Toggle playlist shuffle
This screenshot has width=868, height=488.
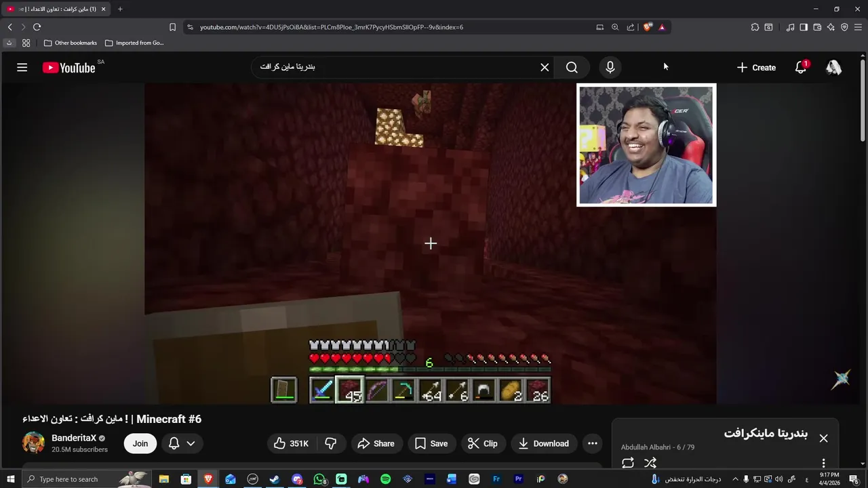[x=650, y=463]
